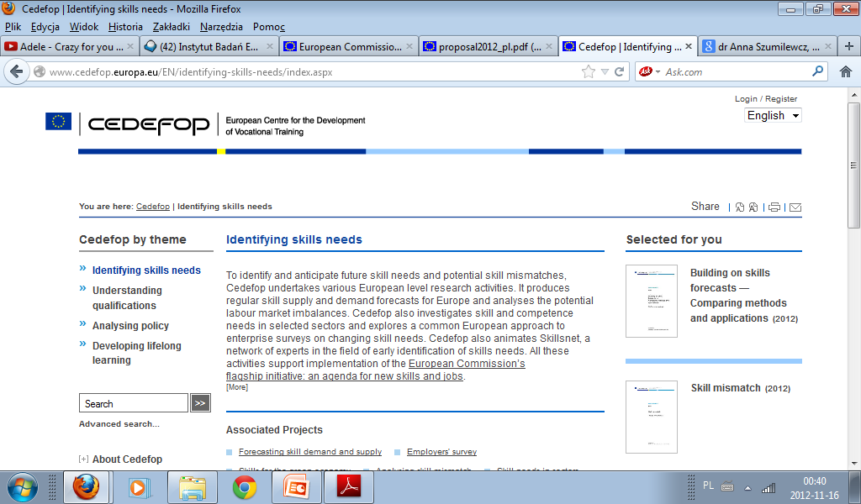This screenshot has width=861, height=504.
Task: Open Windows Explorer from the taskbar
Action: 193,487
